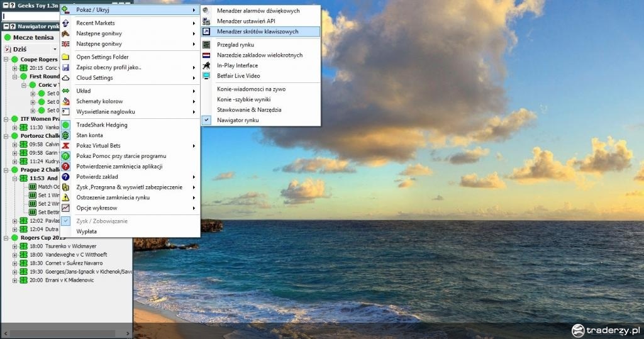Select 18:00 Vandeweghe v C Witthoeft
The image size is (644, 339).
pyautogui.click(x=68, y=255)
